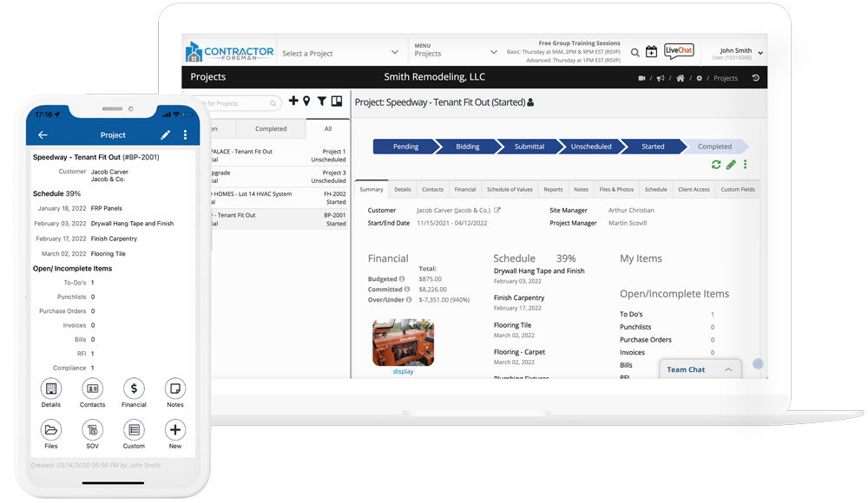This screenshot has height=503, width=868.
Task: Click the display link under equipment photo
Action: coord(403,371)
